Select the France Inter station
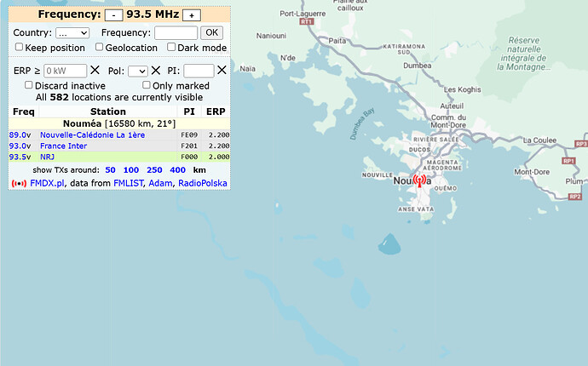Image resolution: width=588 pixels, height=366 pixels. [x=63, y=146]
